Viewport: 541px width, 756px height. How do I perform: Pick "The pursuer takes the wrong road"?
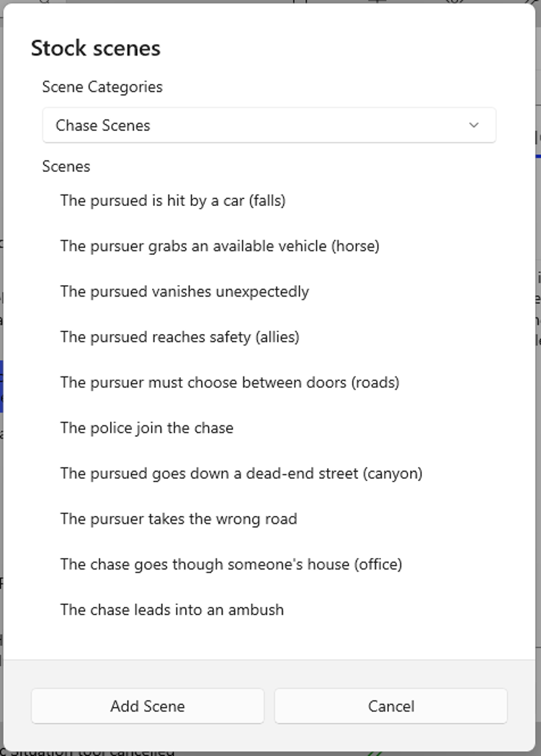coord(178,519)
